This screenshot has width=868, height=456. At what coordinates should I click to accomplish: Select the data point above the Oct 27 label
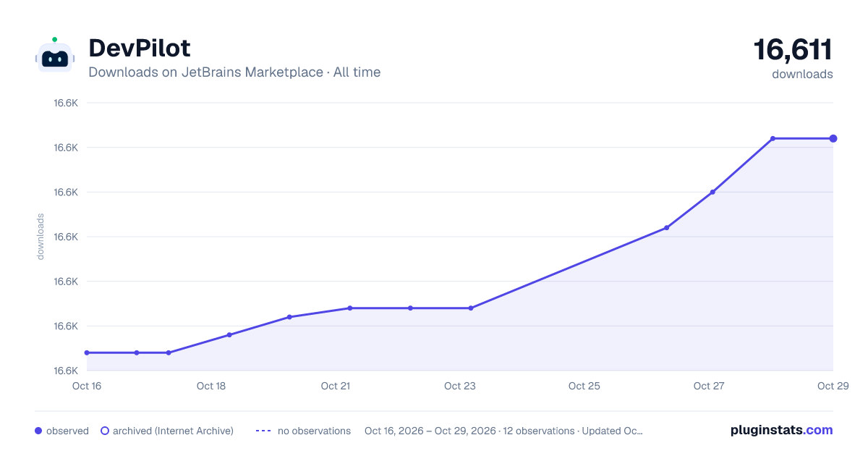click(712, 192)
